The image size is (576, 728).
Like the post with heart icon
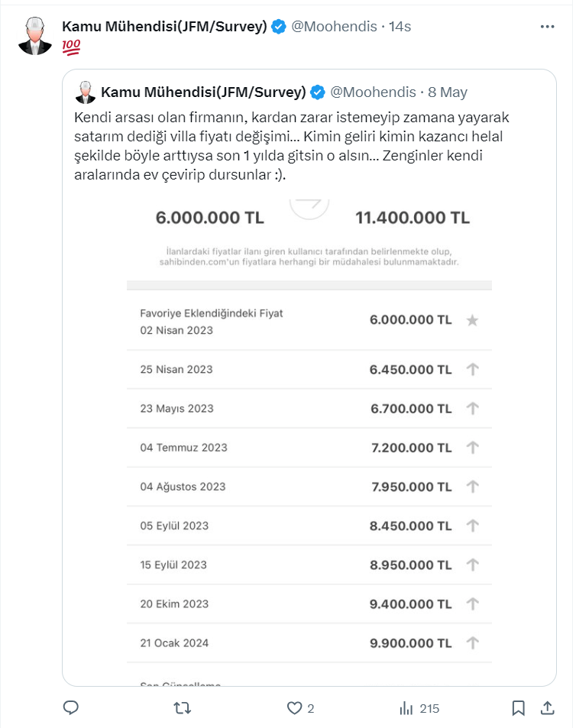point(294,708)
